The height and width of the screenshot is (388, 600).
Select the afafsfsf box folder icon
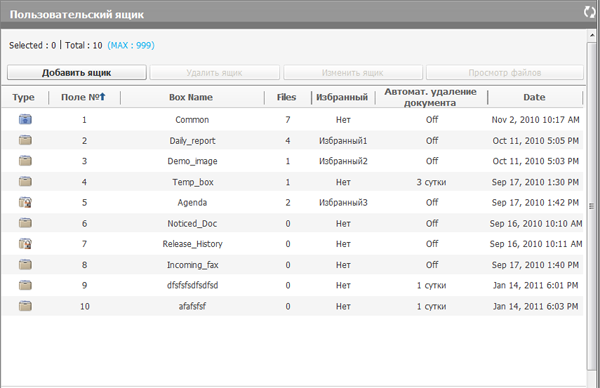(x=25, y=306)
